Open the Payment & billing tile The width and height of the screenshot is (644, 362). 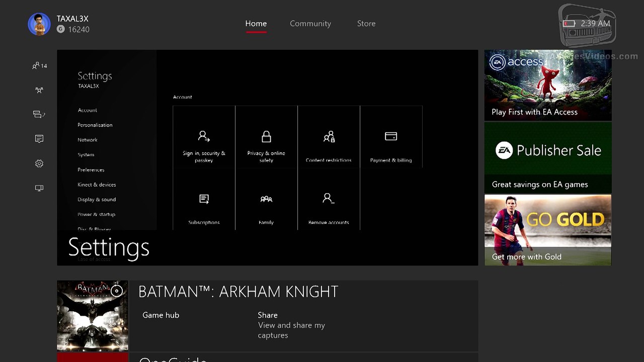(391, 136)
